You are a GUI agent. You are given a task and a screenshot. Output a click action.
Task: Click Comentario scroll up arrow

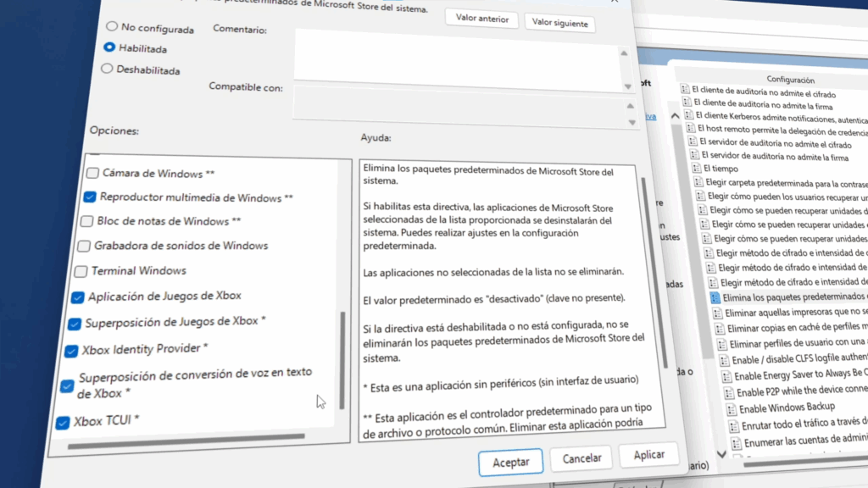coord(624,53)
